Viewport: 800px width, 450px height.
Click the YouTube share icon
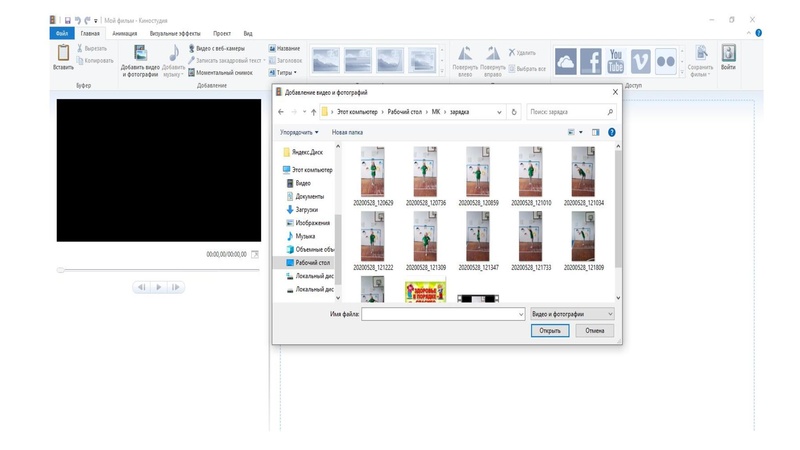pos(615,61)
